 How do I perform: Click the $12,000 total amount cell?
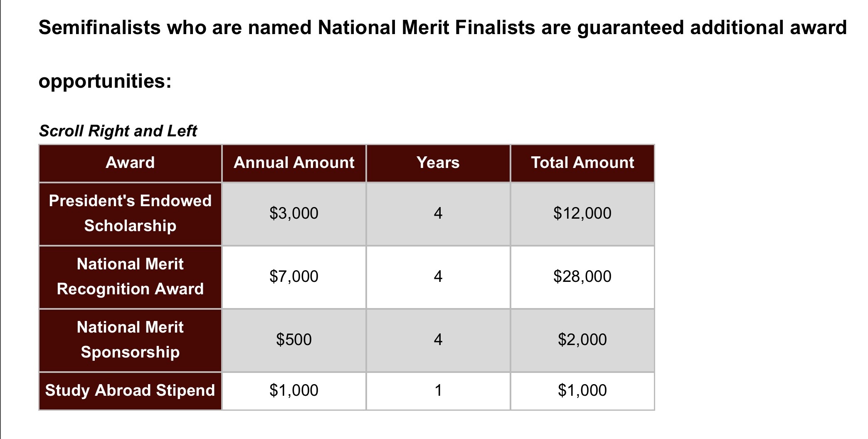pyautogui.click(x=582, y=213)
